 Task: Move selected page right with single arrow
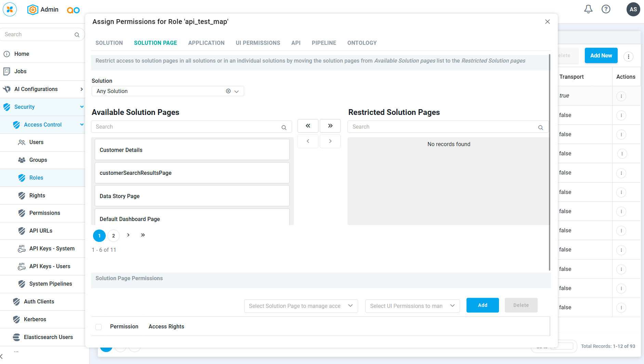pos(330,141)
